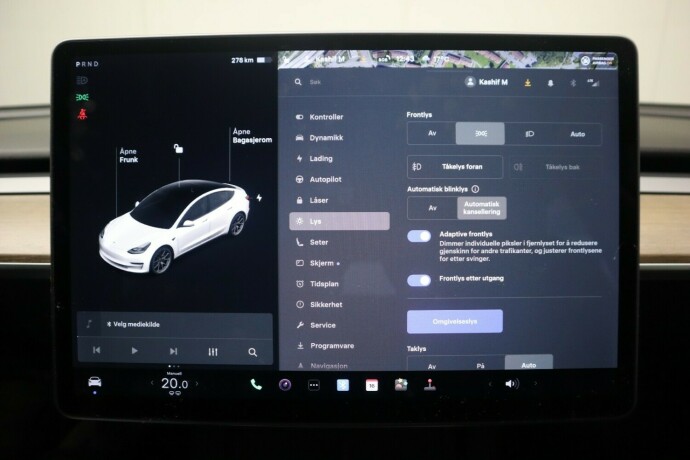This screenshot has width=690, height=460.
Task: Open the car controls icon in bottom bar
Action: pos(95,382)
